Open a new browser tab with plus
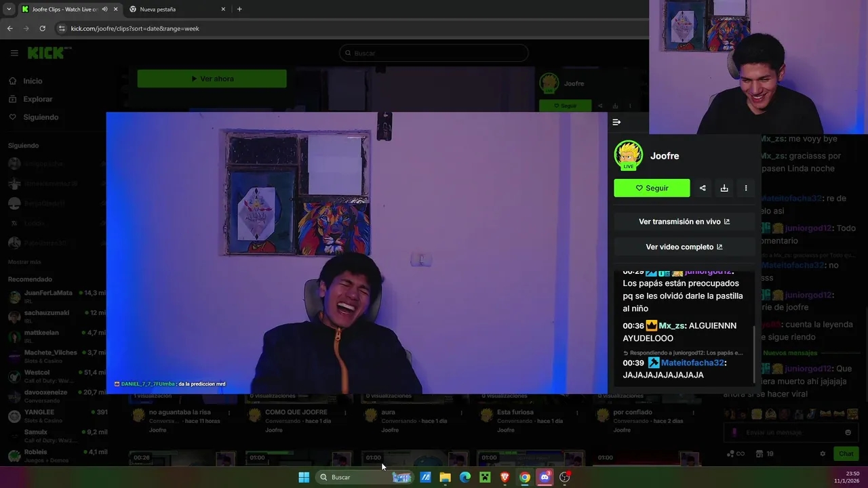The image size is (868, 488). pos(239,9)
